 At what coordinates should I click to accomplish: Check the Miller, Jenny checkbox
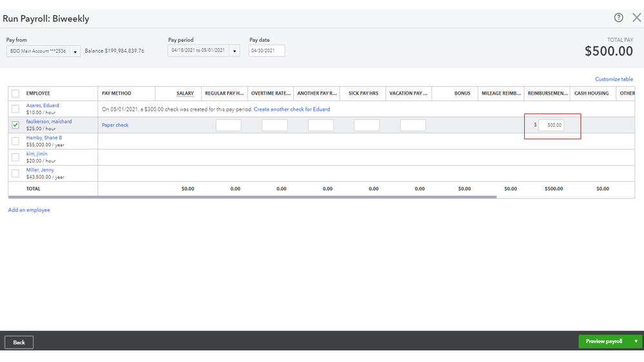[15, 173]
